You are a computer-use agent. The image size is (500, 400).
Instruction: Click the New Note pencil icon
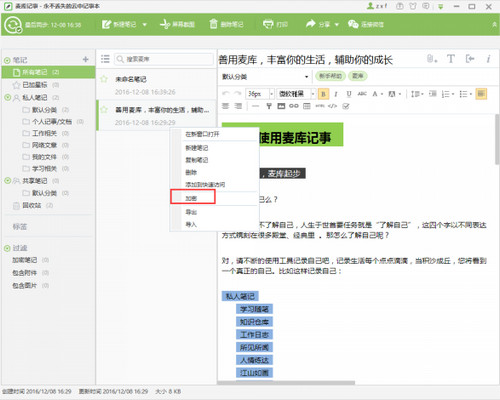point(106,24)
